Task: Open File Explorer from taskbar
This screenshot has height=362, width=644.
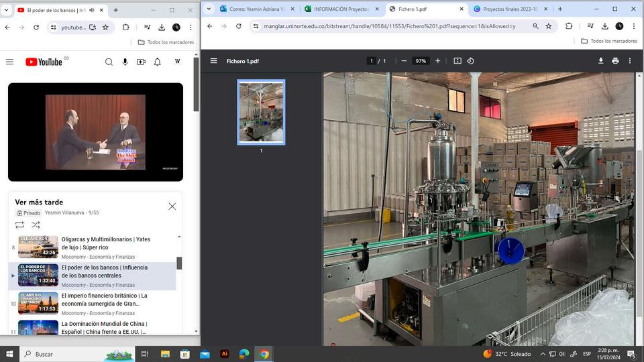Action: 165,354
